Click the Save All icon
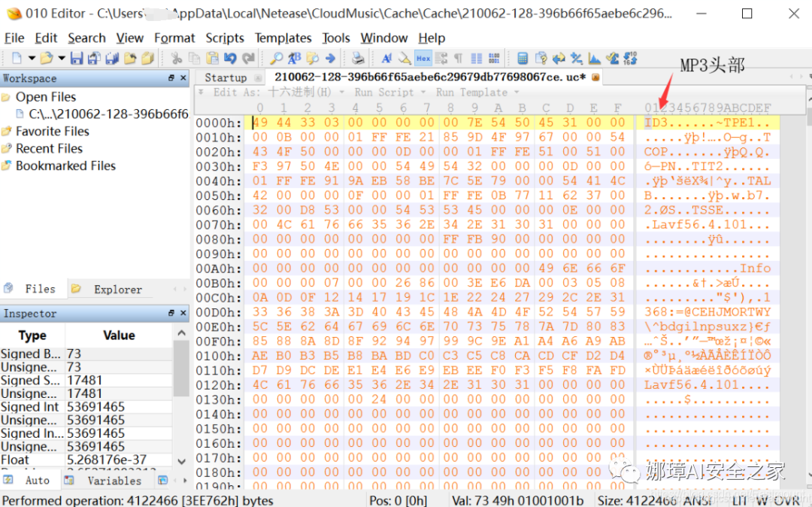Image resolution: width=812 pixels, height=507 pixels. pyautogui.click(x=112, y=58)
